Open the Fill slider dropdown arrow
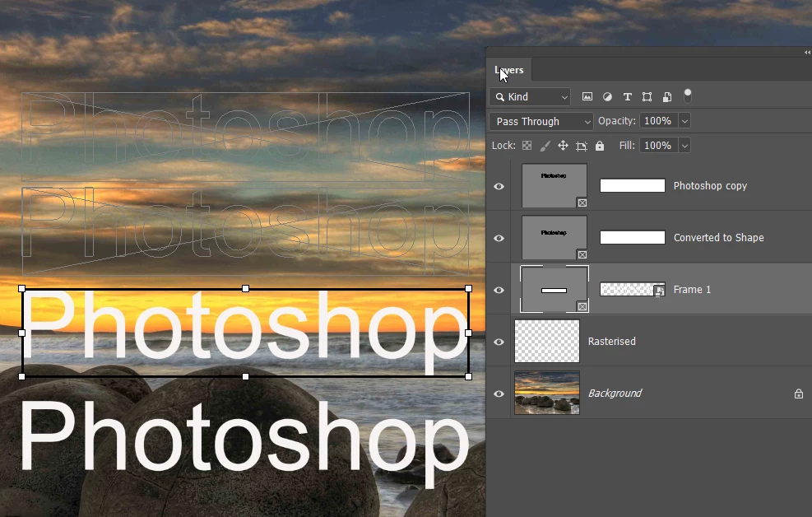 click(684, 146)
